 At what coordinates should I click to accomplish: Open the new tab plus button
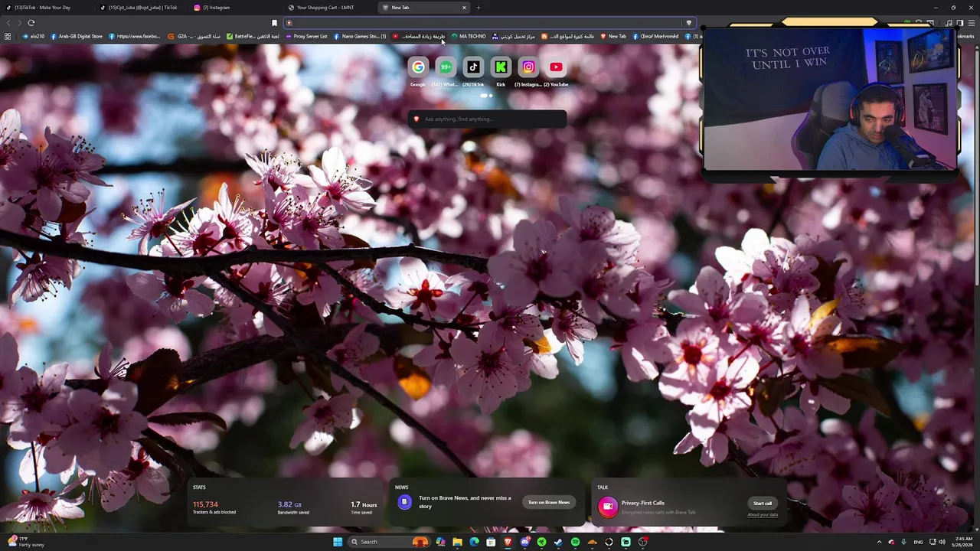point(479,8)
